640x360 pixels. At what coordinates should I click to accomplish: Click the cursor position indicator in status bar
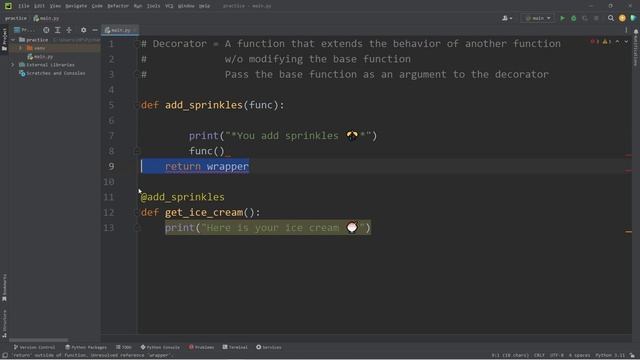point(510,356)
